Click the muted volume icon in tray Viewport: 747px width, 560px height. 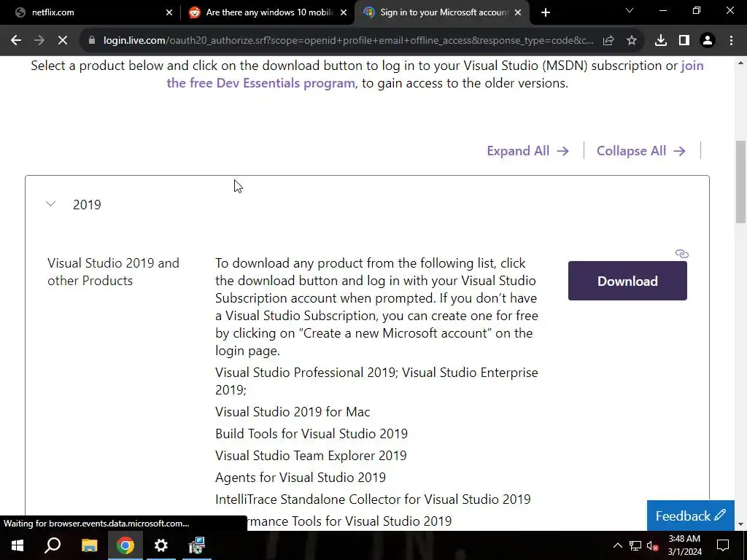653,545
